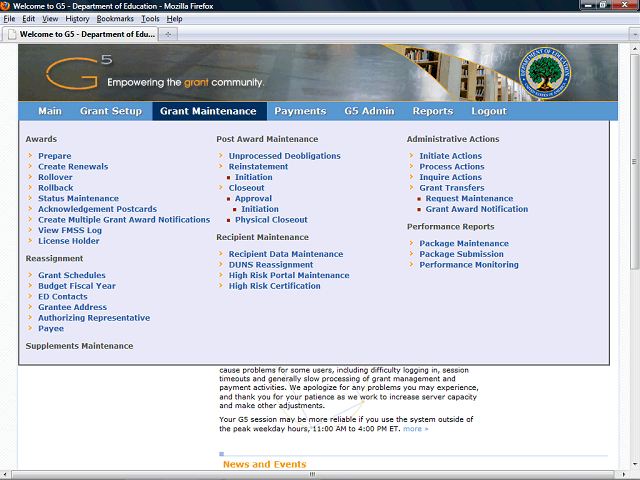
Task: Open the ED Contacts link
Action: [63, 296]
